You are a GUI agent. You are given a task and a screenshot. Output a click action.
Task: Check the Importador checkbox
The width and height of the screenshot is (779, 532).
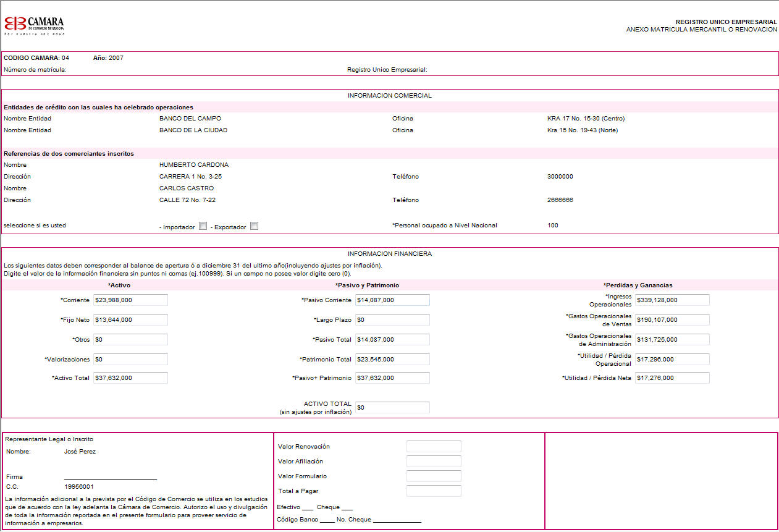pyautogui.click(x=203, y=226)
